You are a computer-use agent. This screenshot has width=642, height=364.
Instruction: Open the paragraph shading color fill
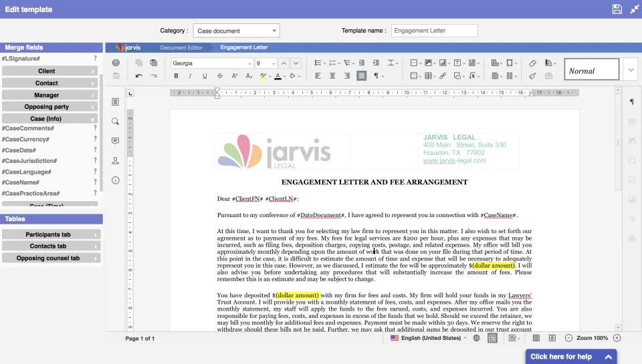click(x=292, y=76)
